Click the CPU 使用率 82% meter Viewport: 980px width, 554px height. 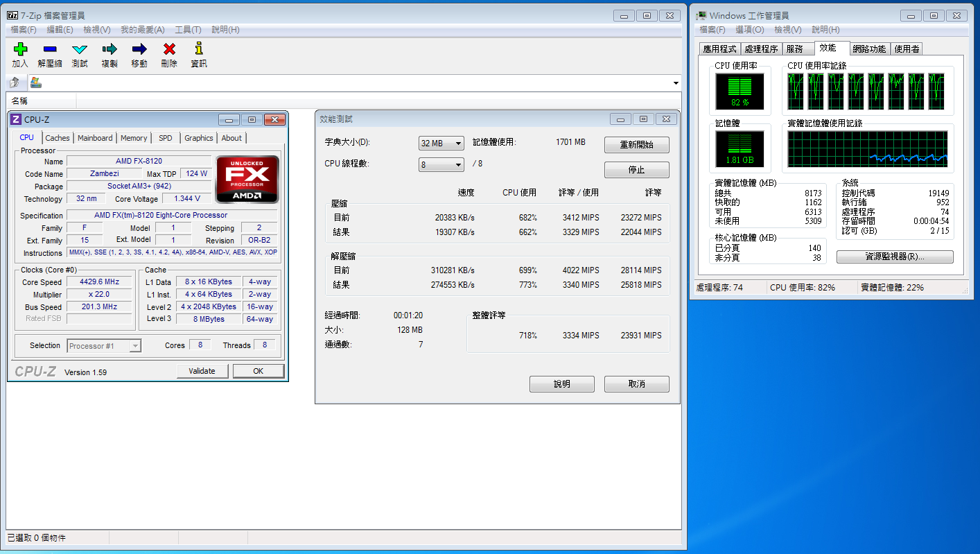pyautogui.click(x=740, y=92)
